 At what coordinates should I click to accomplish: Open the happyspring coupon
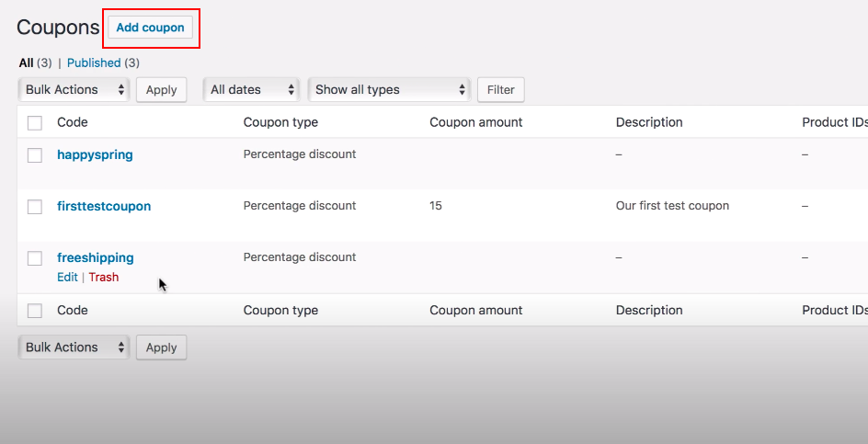click(x=95, y=154)
